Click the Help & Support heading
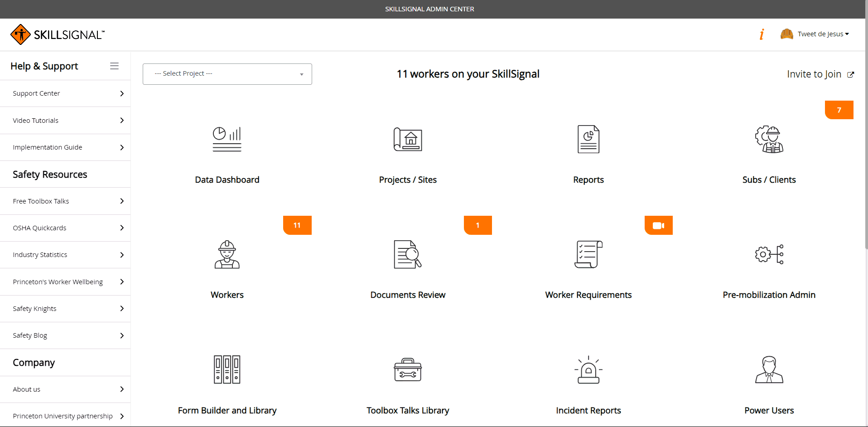This screenshot has height=427, width=868. tap(44, 66)
